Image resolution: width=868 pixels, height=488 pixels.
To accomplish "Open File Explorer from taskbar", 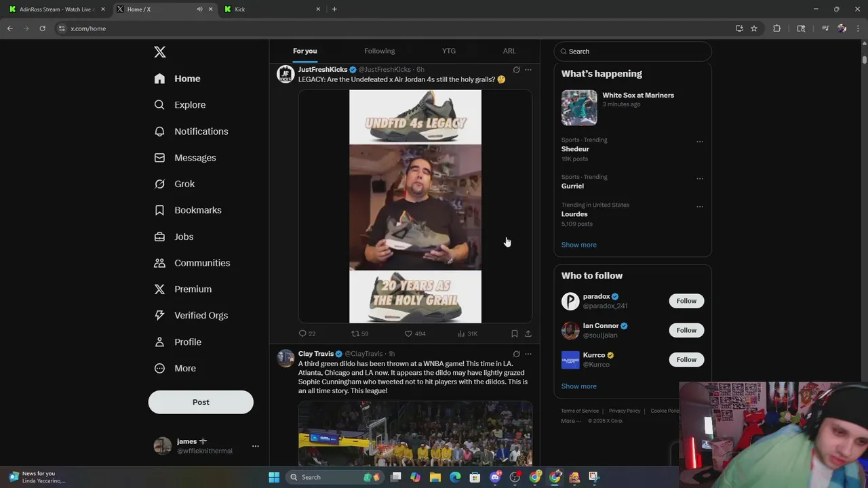I will pos(435,477).
